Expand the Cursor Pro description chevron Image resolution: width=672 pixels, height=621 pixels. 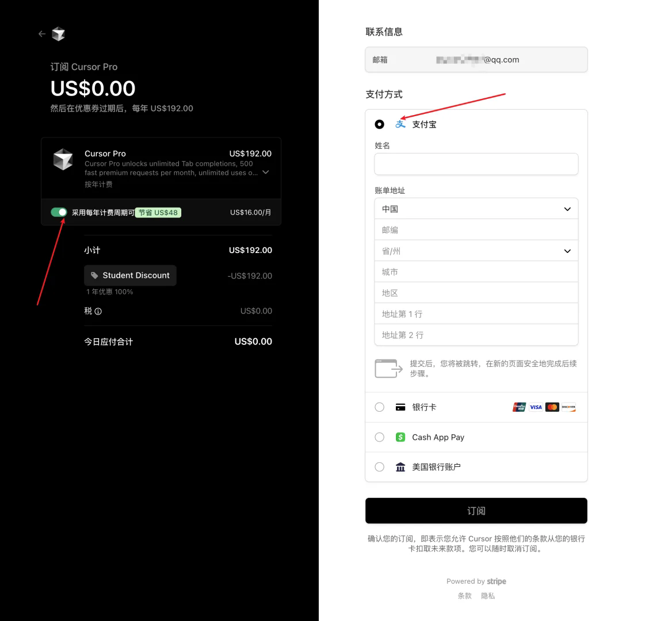(266, 172)
